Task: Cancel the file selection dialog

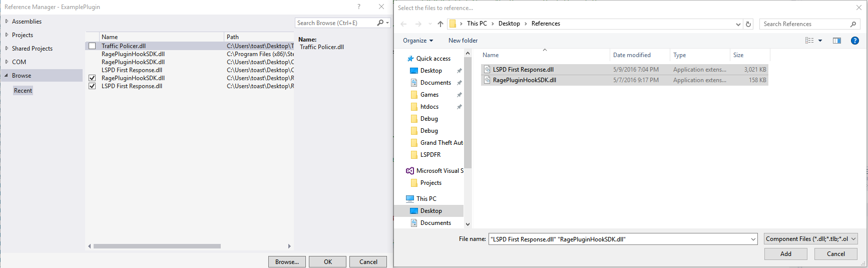Action: [835, 254]
